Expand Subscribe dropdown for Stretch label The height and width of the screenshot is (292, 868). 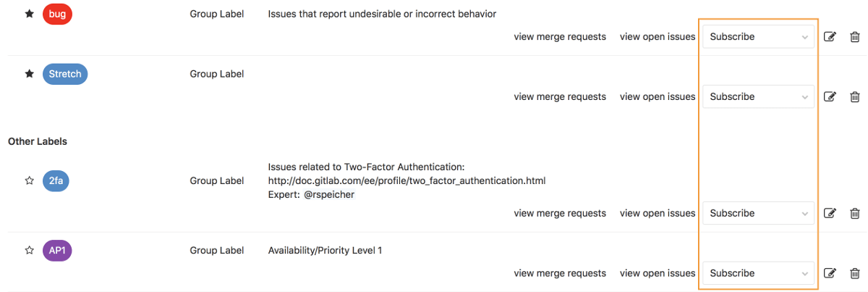click(758, 97)
